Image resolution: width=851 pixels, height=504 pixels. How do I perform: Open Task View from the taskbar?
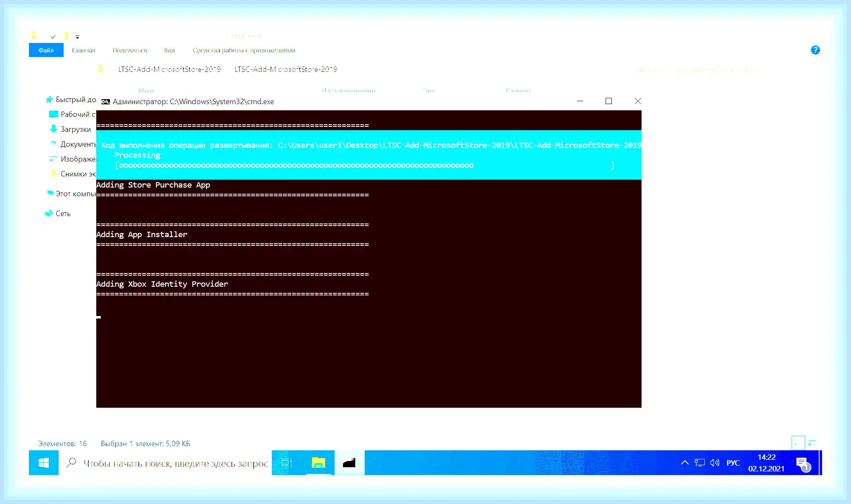pos(287,463)
